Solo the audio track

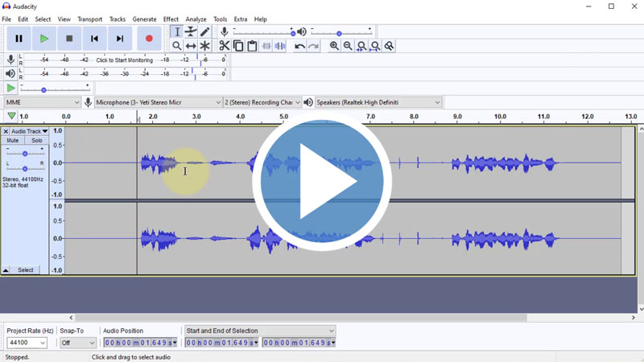click(x=37, y=141)
